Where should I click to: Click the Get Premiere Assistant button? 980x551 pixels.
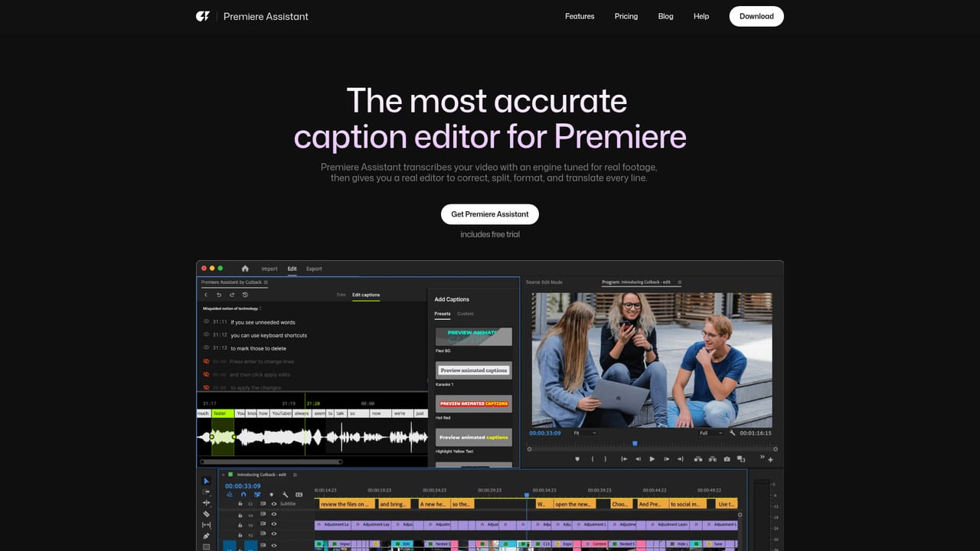coord(490,214)
